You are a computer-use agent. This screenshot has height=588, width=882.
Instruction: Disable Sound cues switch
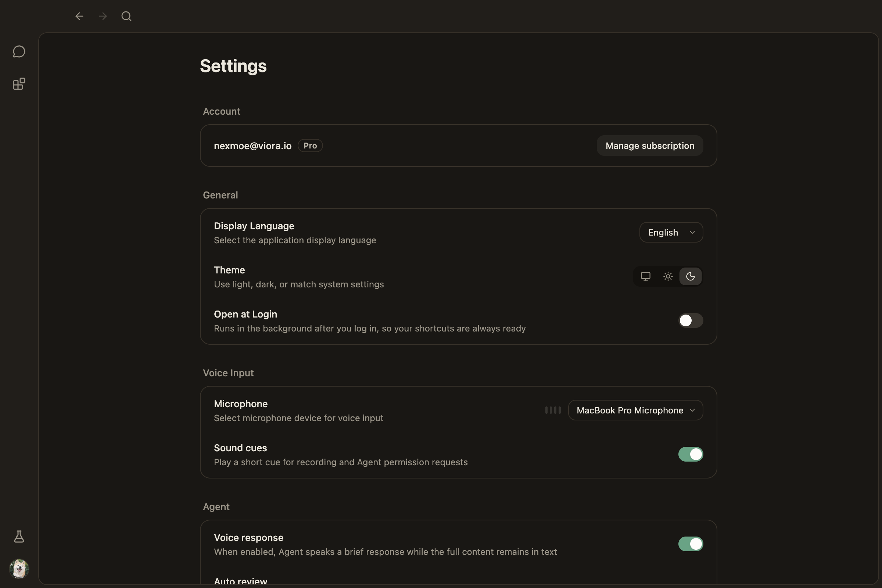(691, 454)
